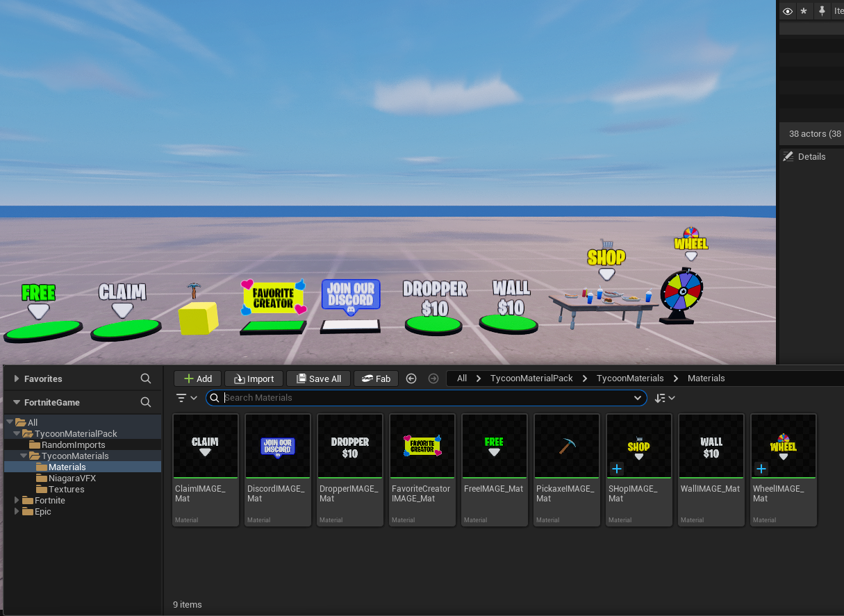Go forward with the history forward arrow

coord(433,378)
